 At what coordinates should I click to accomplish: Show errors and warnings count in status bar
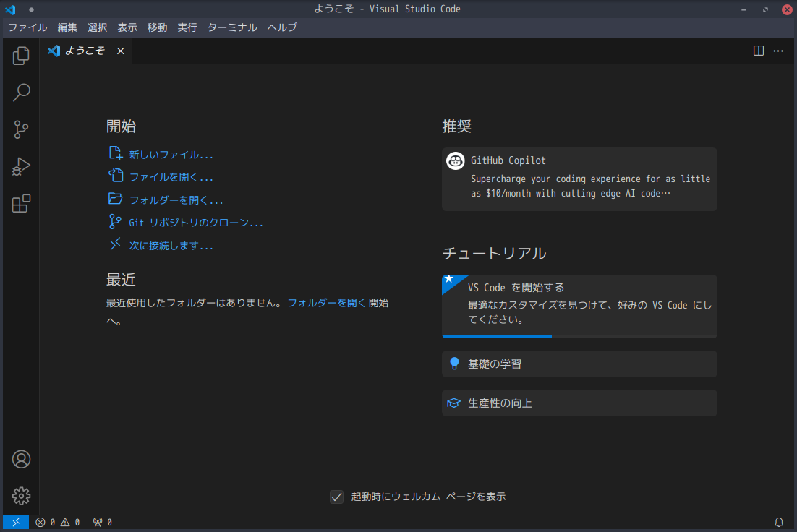[57, 523]
